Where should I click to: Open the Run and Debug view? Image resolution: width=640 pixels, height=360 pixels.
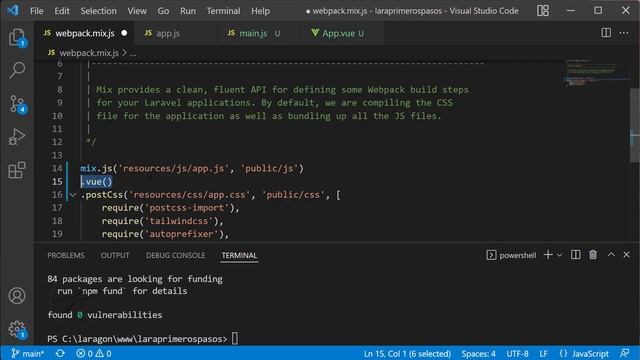17,137
